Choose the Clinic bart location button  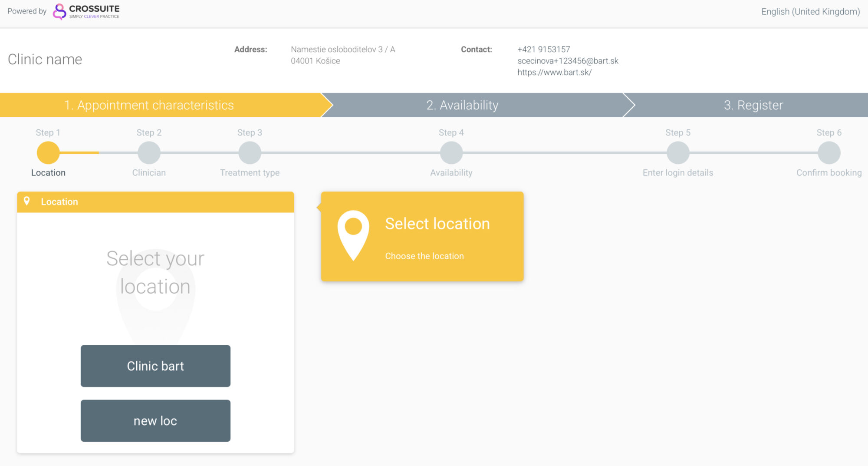point(155,366)
